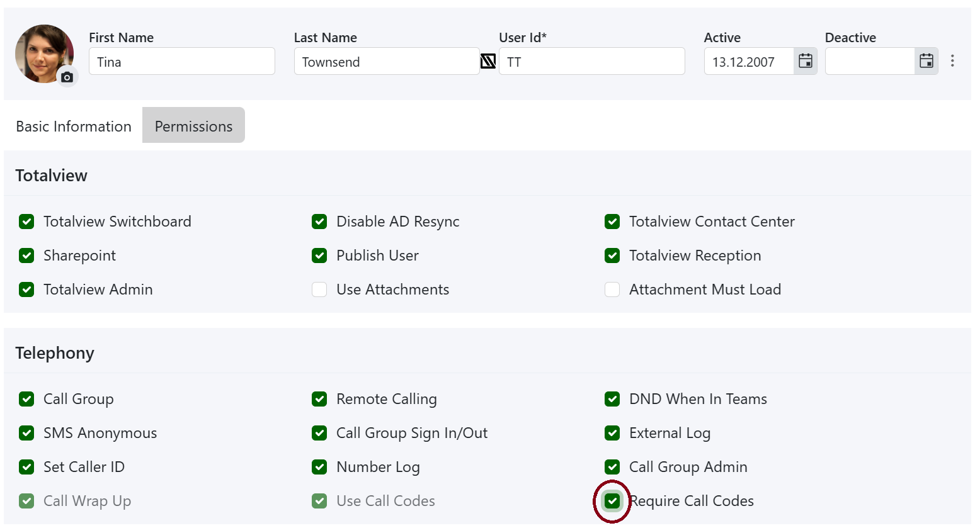This screenshot has height=528, width=980.
Task: Open the three-dot more options menu
Action: (x=952, y=61)
